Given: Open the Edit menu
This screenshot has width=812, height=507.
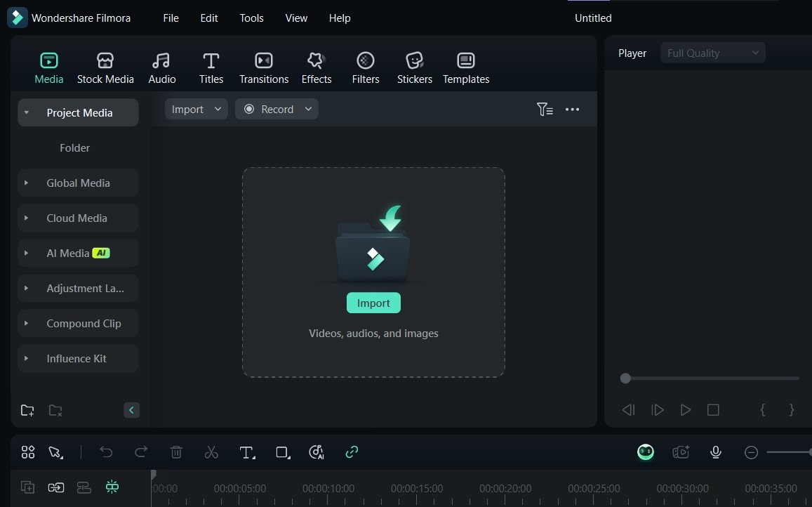Looking at the screenshot, I should [208, 18].
